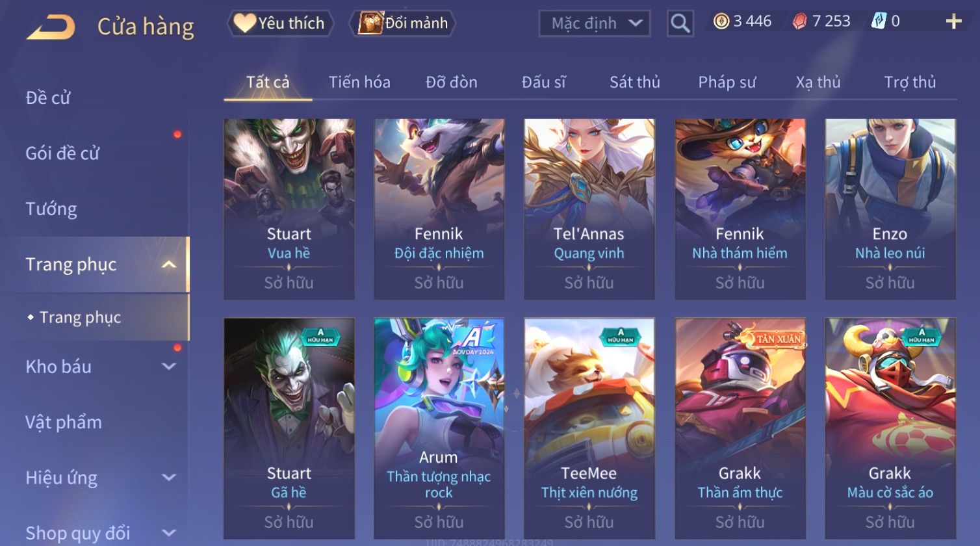Click the golden back arrow icon
The height and width of the screenshot is (546, 980).
[x=51, y=27]
